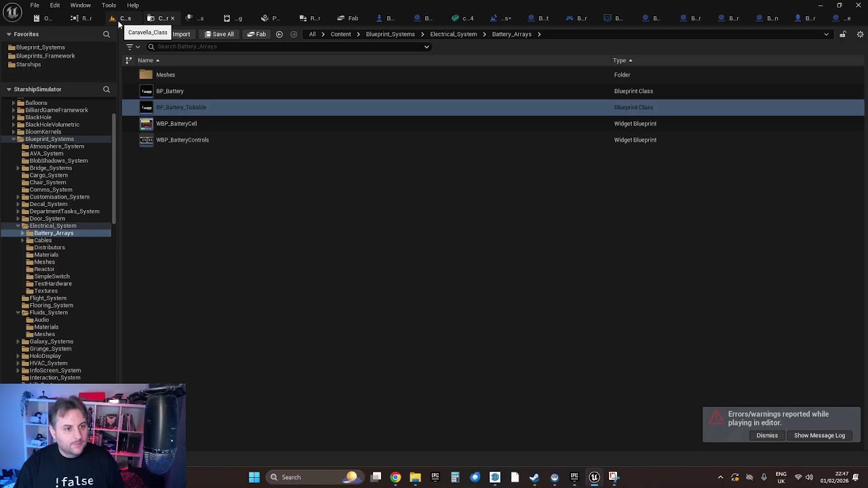Open the Calculator app on taskbar
This screenshot has height=488, width=868.
(455, 477)
